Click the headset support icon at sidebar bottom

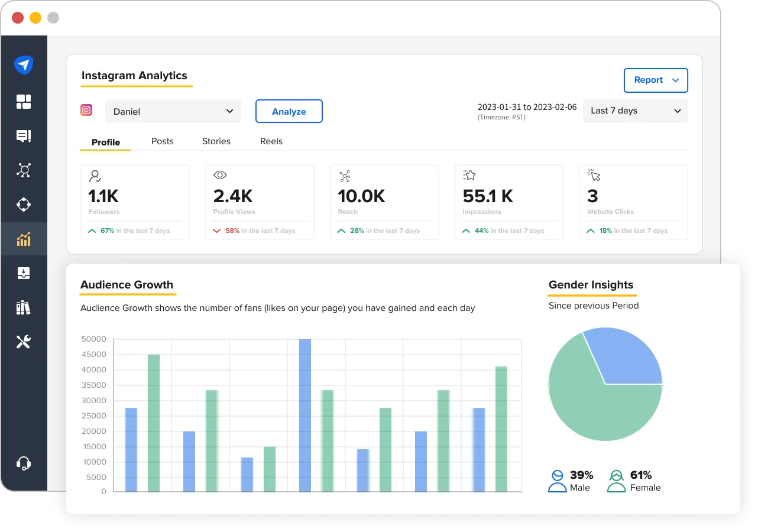click(x=24, y=463)
